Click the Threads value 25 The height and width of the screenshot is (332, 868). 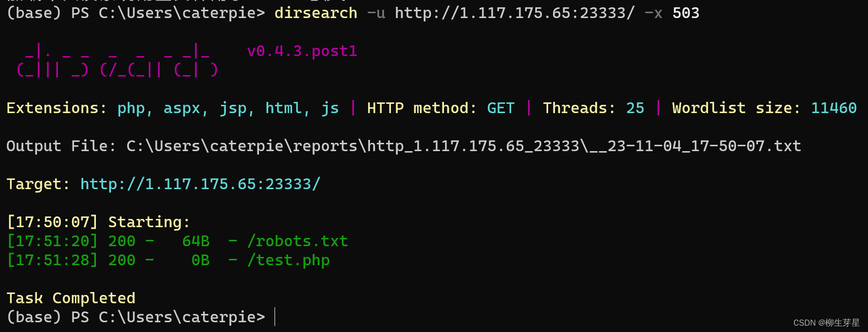point(635,108)
